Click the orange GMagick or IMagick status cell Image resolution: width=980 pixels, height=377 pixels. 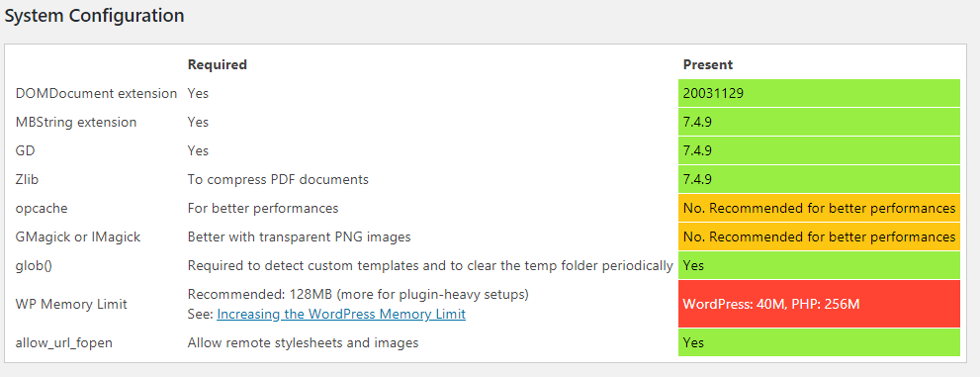click(x=819, y=236)
